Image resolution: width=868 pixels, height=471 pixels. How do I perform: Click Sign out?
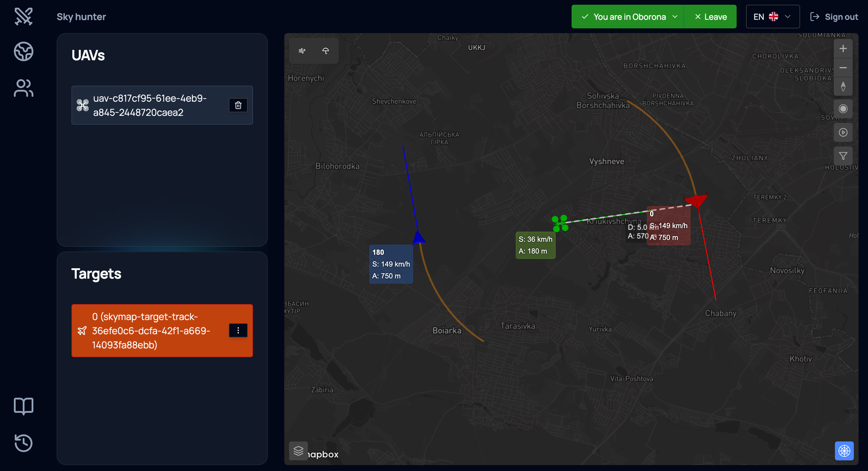coord(834,17)
